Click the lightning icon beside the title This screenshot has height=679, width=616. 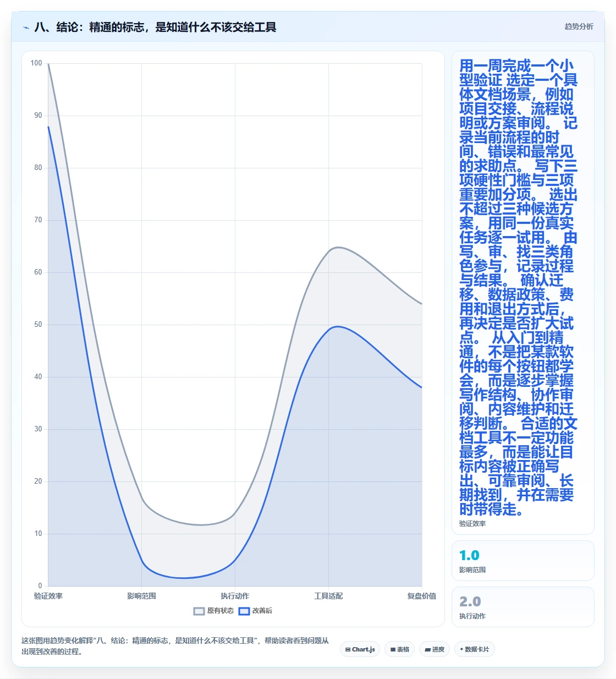tap(26, 28)
